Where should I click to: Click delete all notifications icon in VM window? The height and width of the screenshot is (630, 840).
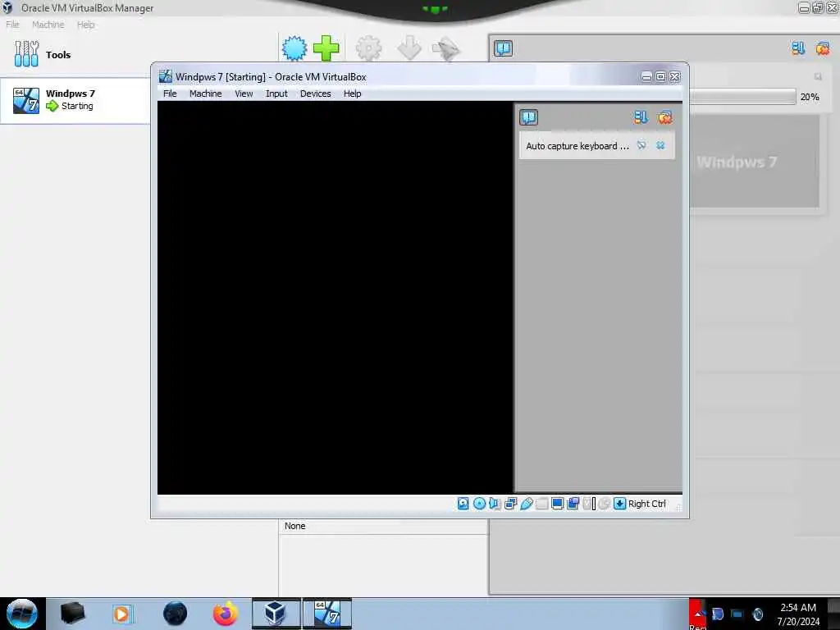pyautogui.click(x=664, y=117)
